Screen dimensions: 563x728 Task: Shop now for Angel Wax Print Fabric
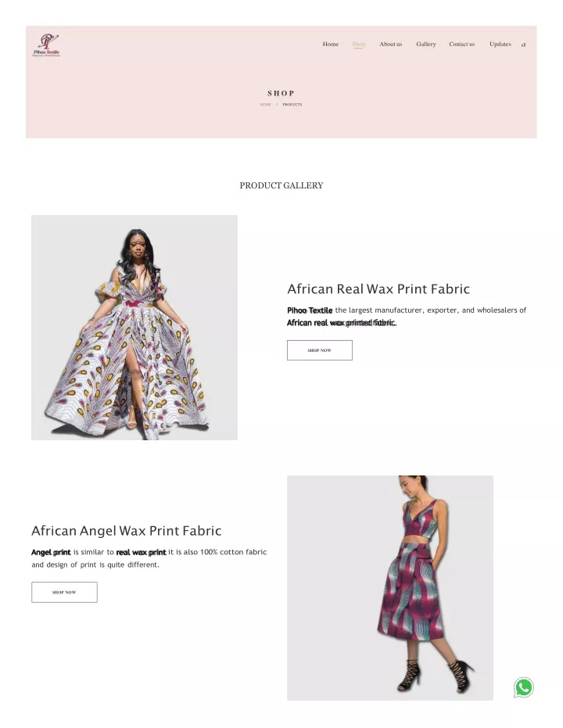click(x=65, y=592)
